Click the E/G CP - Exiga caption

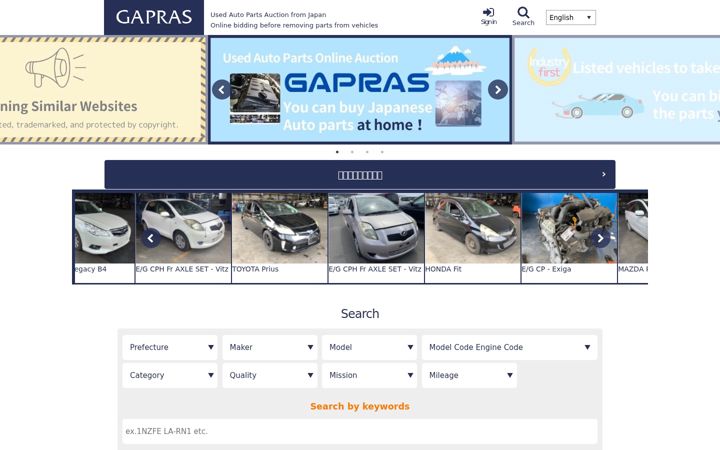pos(546,269)
